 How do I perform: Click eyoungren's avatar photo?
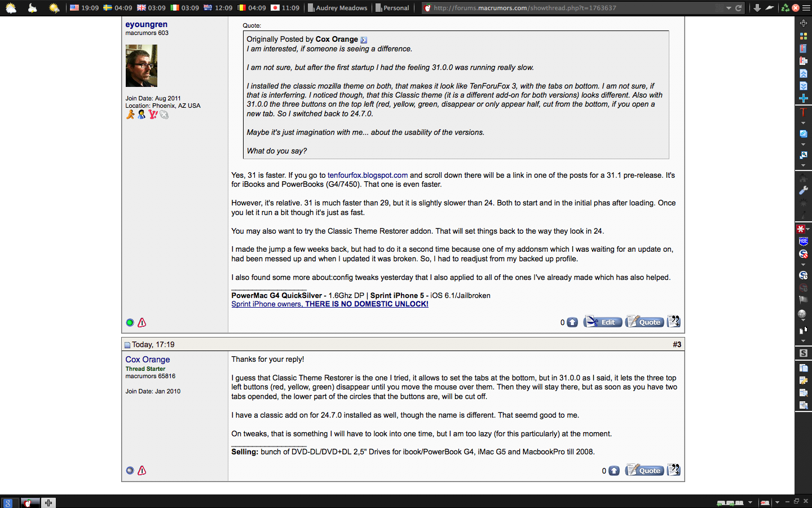coord(141,65)
